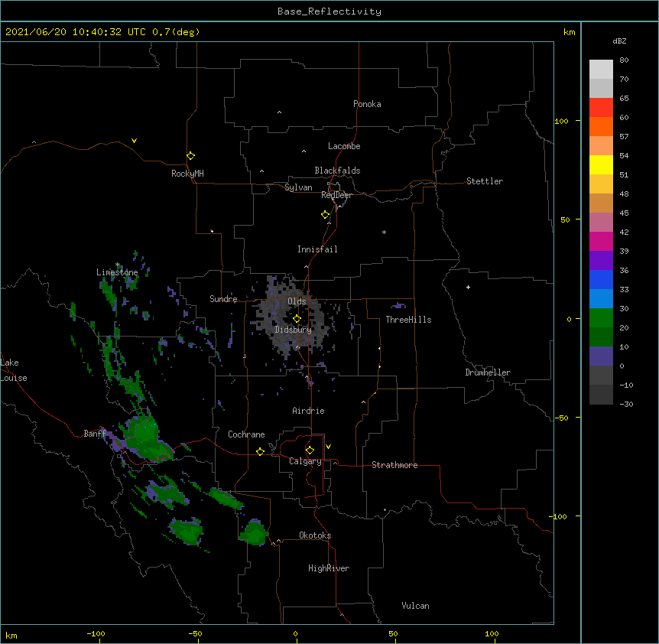Select the Olds label
The image size is (659, 644).
pyautogui.click(x=297, y=301)
